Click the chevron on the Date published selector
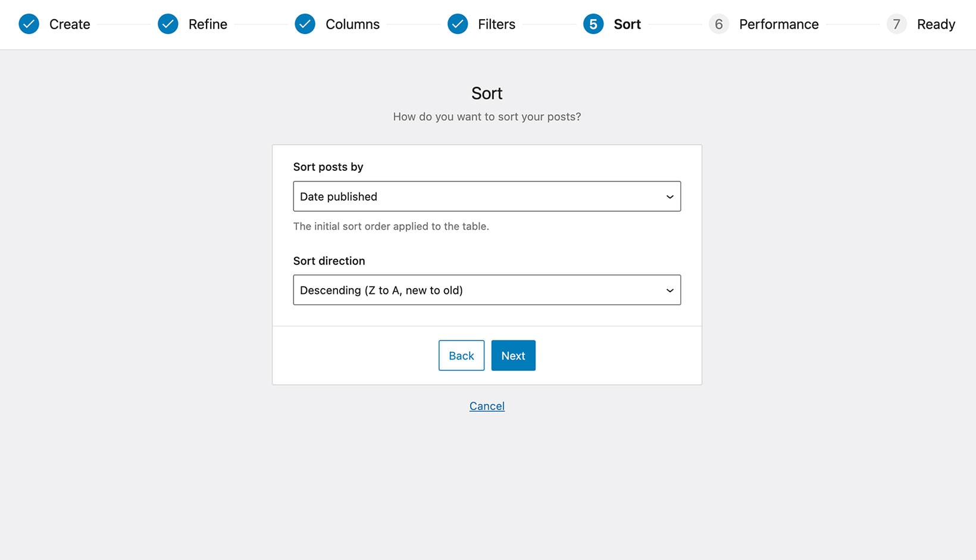 (x=670, y=196)
